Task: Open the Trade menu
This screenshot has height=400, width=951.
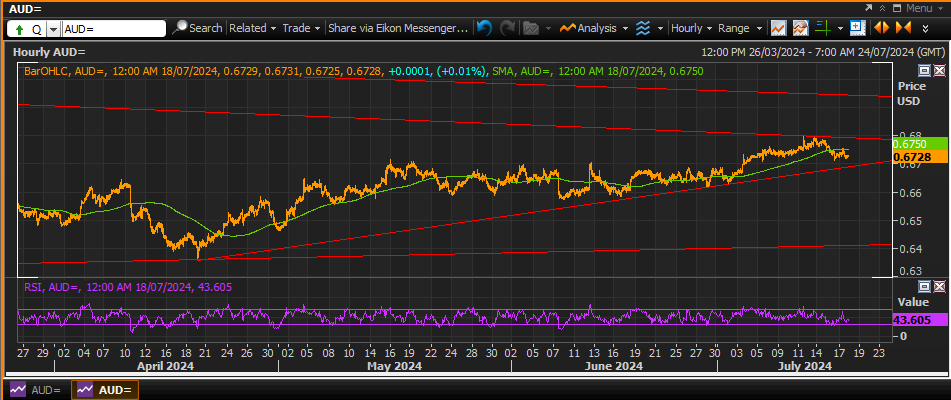Action: (301, 28)
